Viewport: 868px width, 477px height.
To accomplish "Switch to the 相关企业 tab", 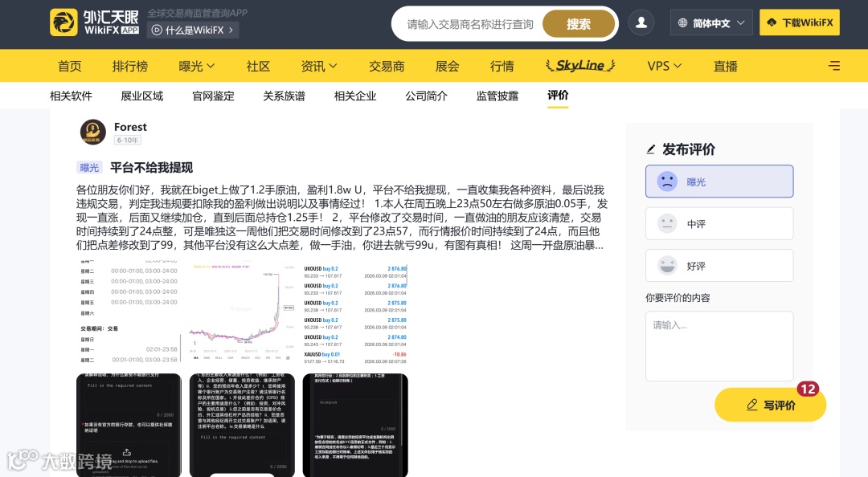I will coord(355,96).
